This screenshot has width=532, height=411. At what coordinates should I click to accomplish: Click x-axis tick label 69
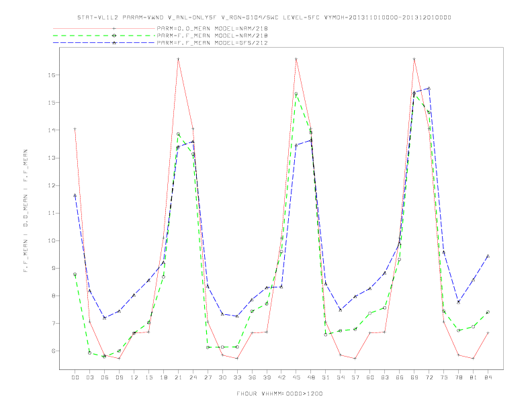click(x=414, y=377)
